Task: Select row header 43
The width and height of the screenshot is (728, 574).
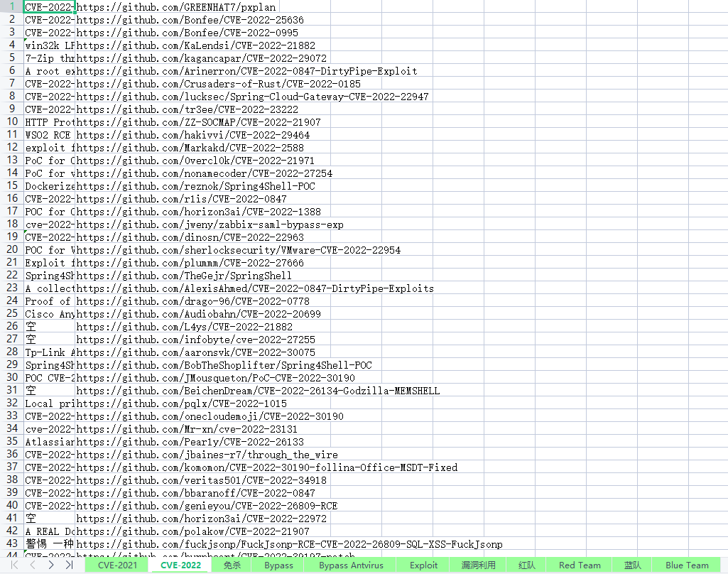Action: (x=11, y=543)
